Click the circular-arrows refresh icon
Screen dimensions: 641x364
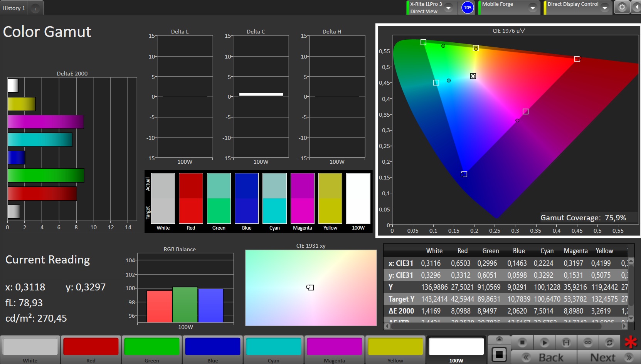(x=609, y=342)
